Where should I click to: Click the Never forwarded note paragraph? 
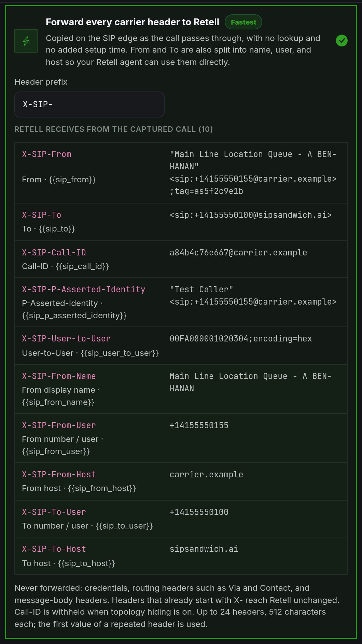coord(177,606)
